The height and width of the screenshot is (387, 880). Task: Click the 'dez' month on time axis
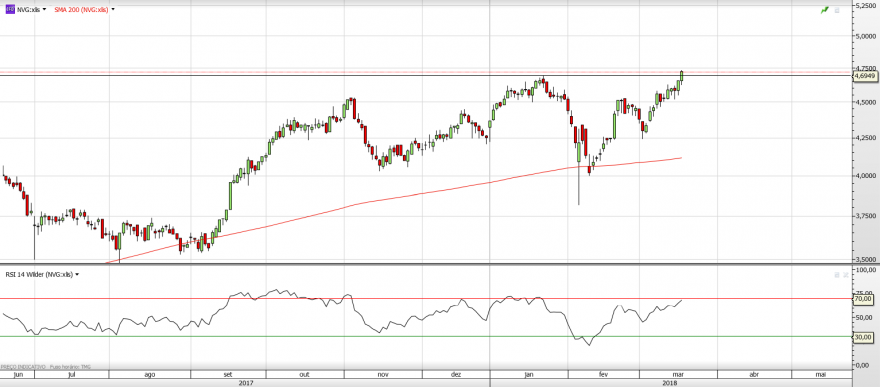coord(456,374)
